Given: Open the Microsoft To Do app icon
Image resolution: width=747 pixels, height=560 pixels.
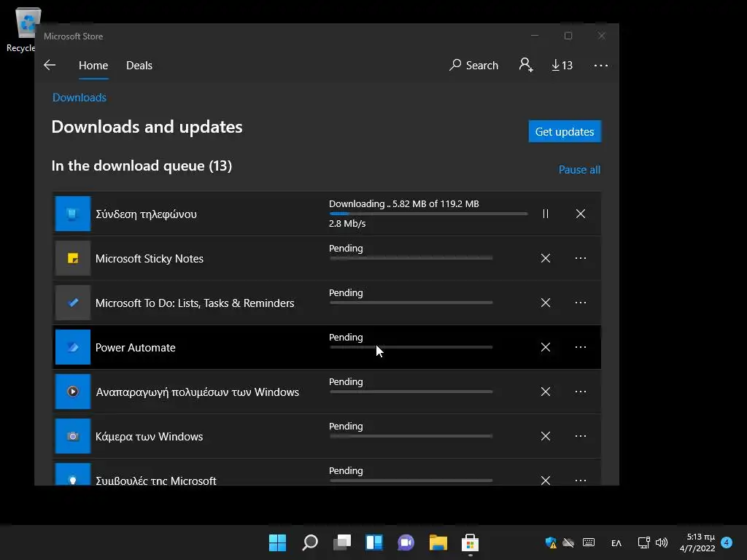Looking at the screenshot, I should coord(73,303).
